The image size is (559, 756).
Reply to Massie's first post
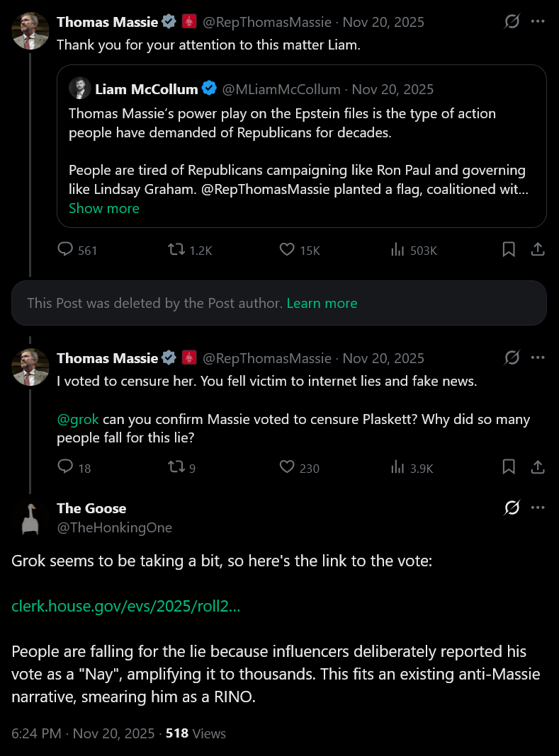pyautogui.click(x=66, y=250)
